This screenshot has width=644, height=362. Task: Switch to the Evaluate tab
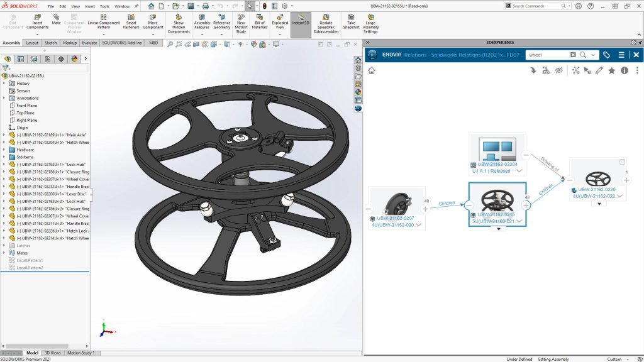pyautogui.click(x=89, y=43)
